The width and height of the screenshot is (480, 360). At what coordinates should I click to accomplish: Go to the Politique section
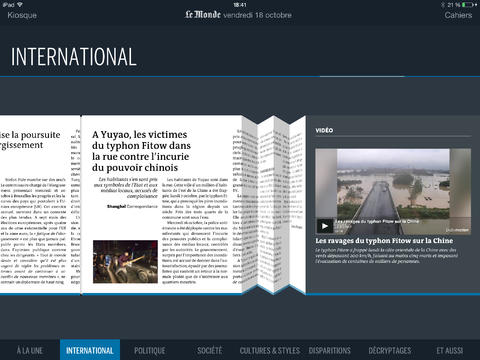[x=150, y=350]
